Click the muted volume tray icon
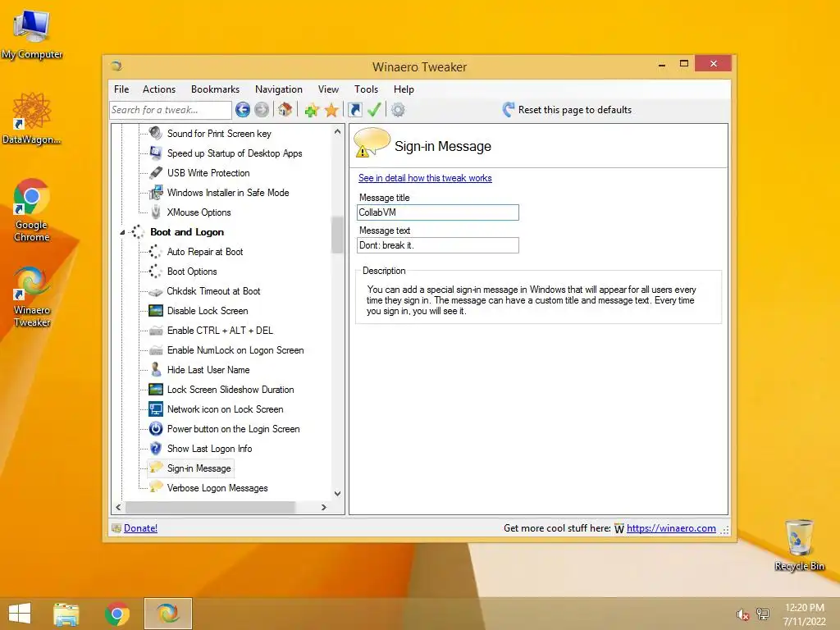This screenshot has width=840, height=630. tap(742, 615)
